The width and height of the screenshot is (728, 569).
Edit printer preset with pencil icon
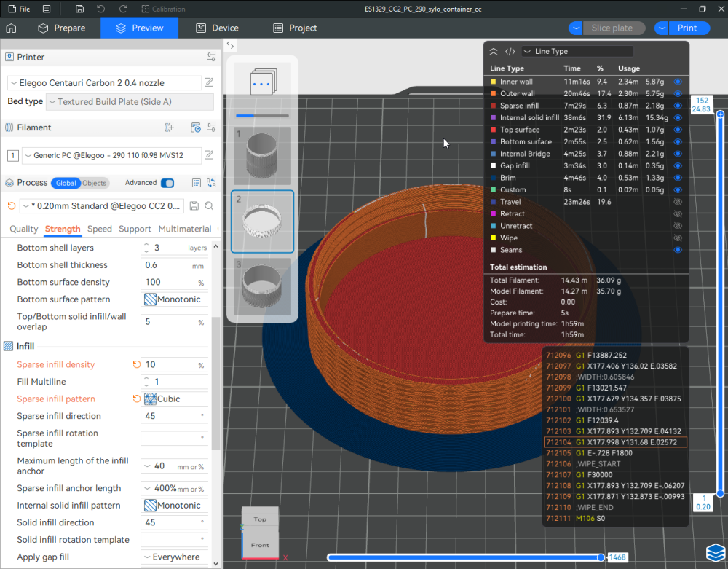[x=209, y=83]
